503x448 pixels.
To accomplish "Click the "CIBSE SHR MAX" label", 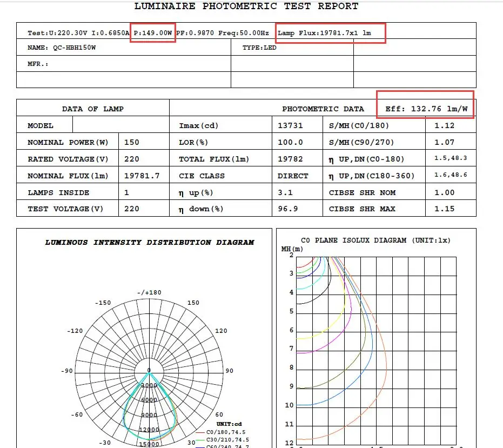I will 362,209.
